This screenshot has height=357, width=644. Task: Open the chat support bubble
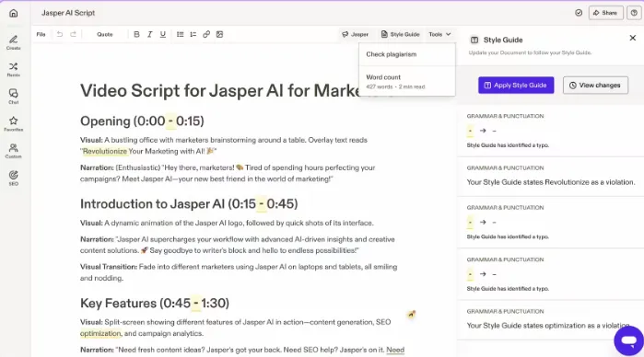(629, 340)
